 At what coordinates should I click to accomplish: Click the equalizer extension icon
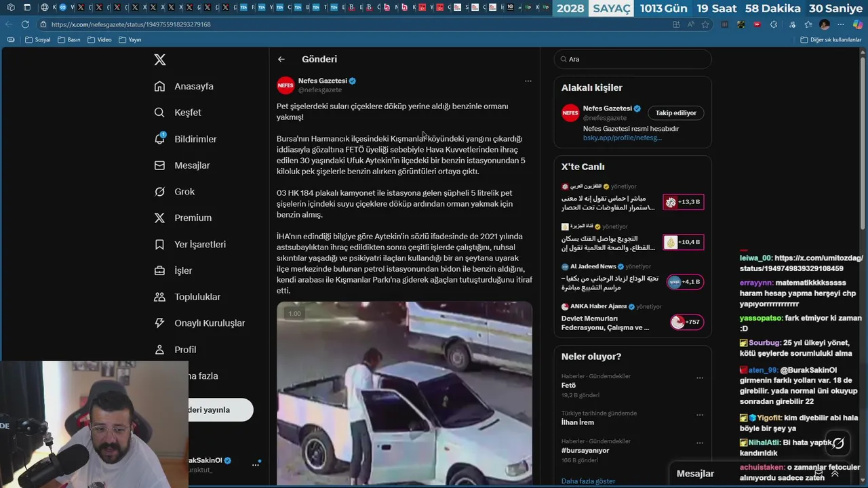725,24
